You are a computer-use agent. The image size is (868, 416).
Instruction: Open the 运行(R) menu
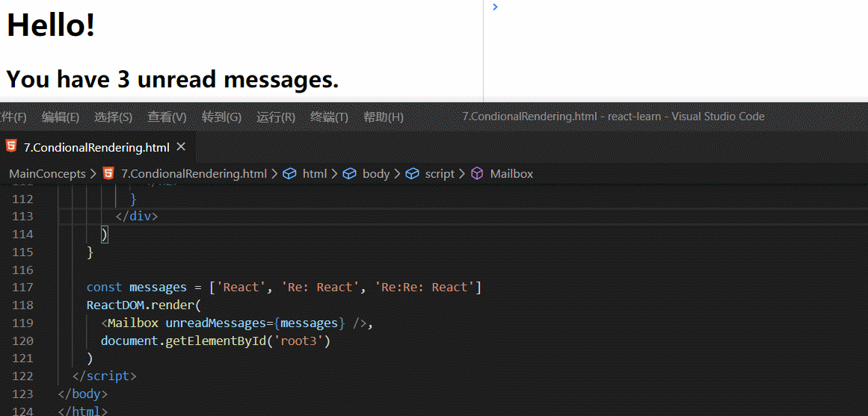coord(276,117)
